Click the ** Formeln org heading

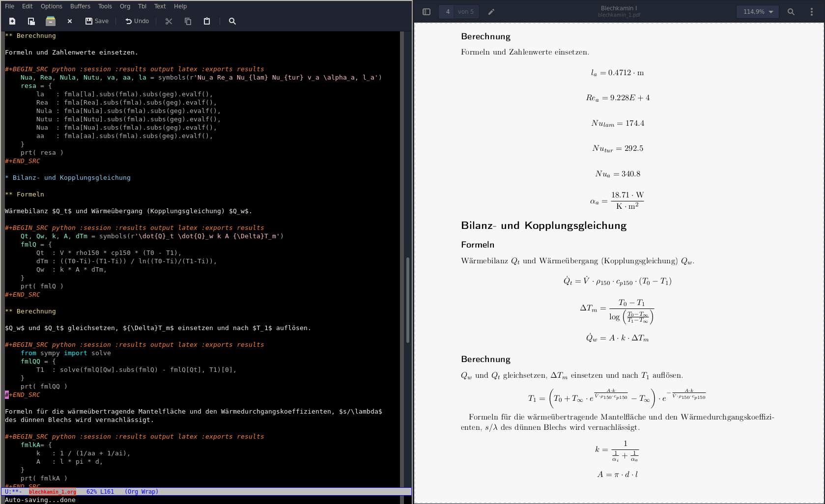click(x=25, y=195)
